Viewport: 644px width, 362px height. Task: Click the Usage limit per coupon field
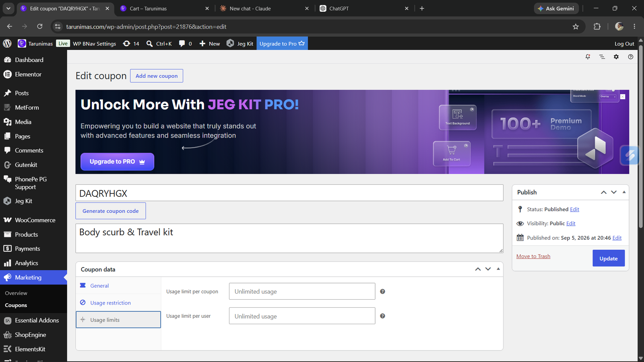pos(302,291)
